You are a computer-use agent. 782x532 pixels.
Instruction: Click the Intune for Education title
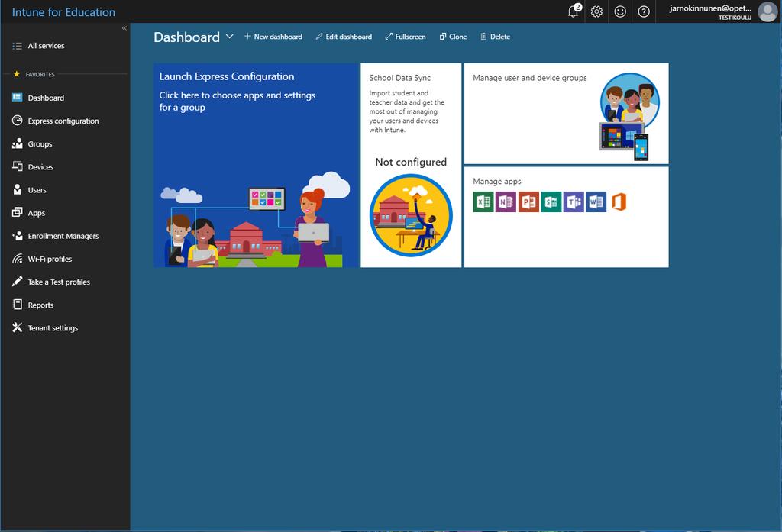[63, 12]
